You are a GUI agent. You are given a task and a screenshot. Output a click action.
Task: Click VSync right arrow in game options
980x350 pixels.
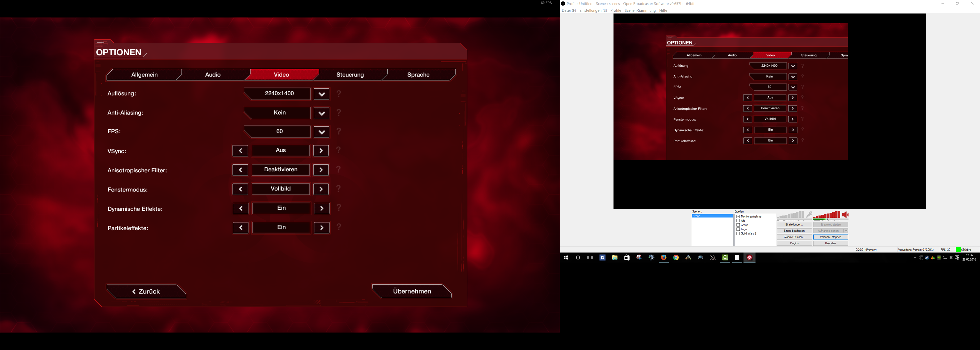tap(321, 151)
